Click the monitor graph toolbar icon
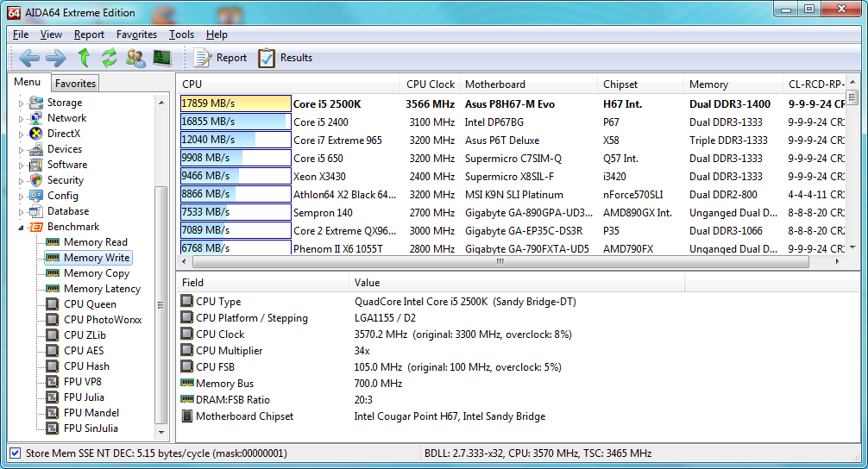Image resolution: width=868 pixels, height=469 pixels. coord(162,58)
